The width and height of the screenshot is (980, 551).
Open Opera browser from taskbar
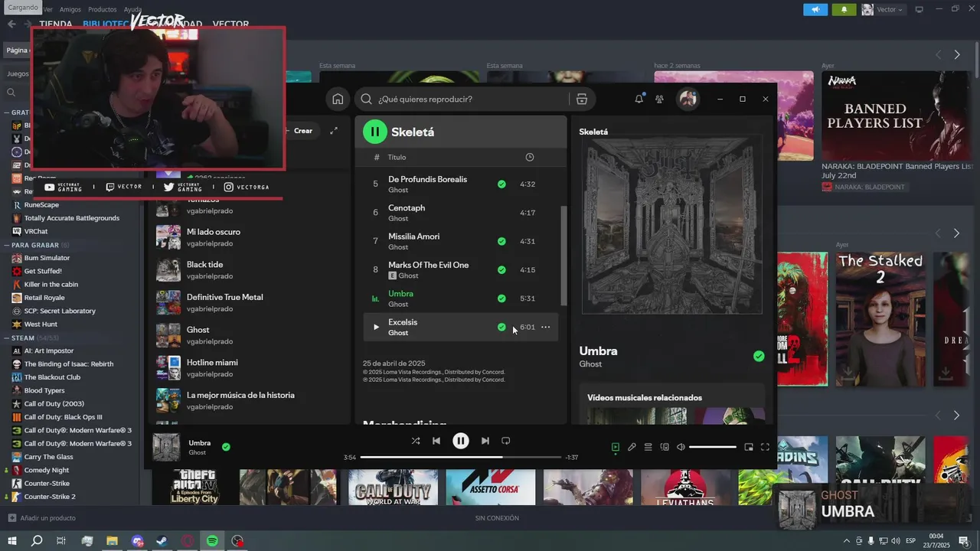(x=188, y=541)
